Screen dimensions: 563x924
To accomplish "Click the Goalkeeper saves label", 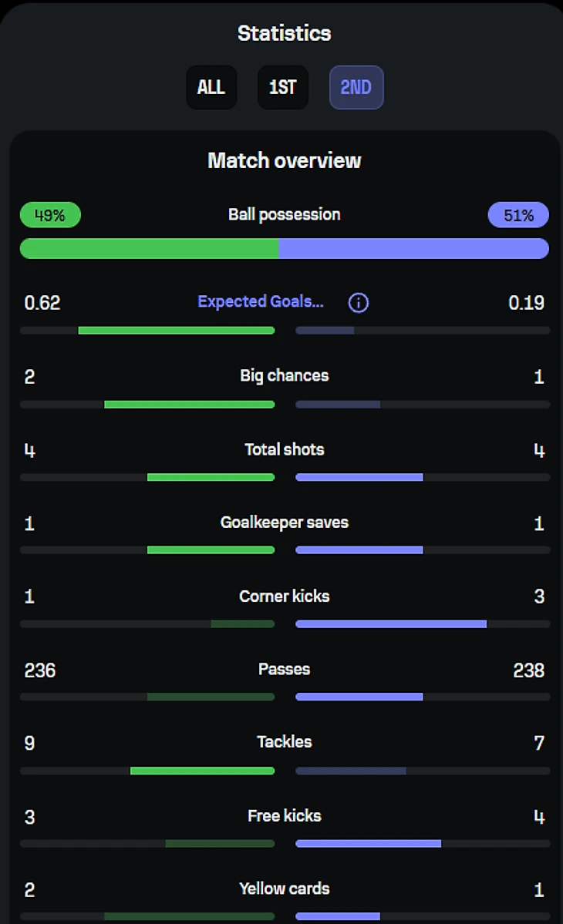I will pos(284,522).
